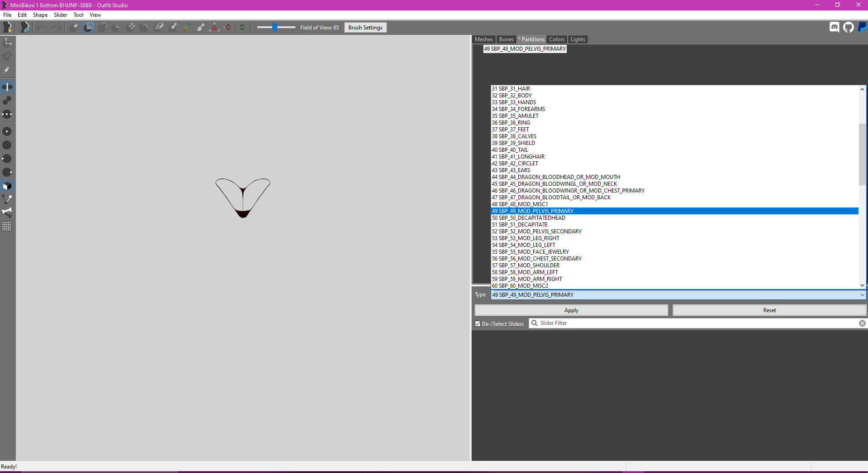
Task: Clear the Slider Filter text
Action: point(862,323)
